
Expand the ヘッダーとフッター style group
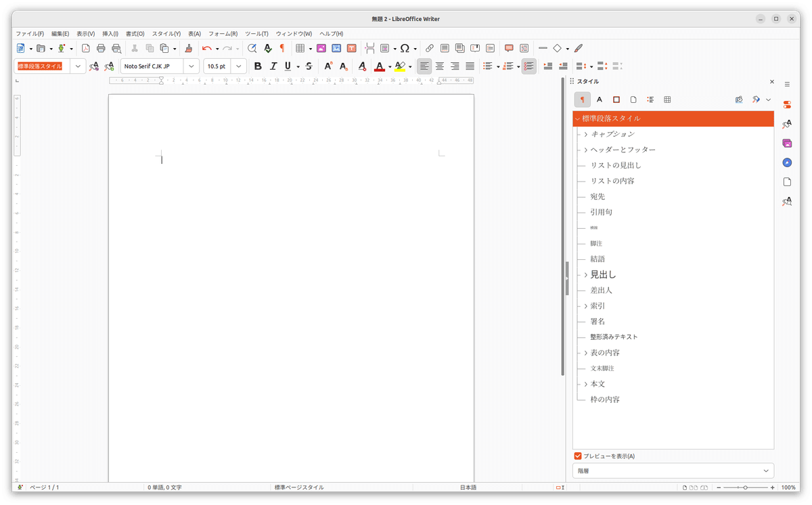(x=586, y=150)
